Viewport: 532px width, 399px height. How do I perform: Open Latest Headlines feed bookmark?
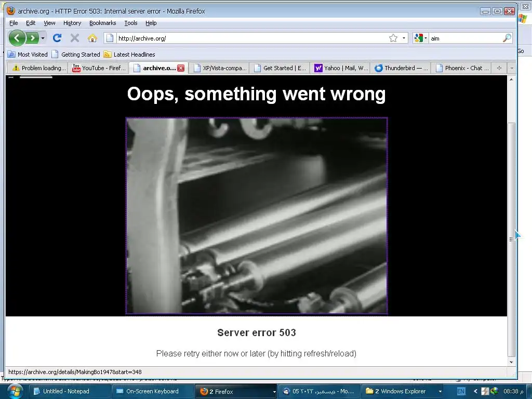click(129, 54)
